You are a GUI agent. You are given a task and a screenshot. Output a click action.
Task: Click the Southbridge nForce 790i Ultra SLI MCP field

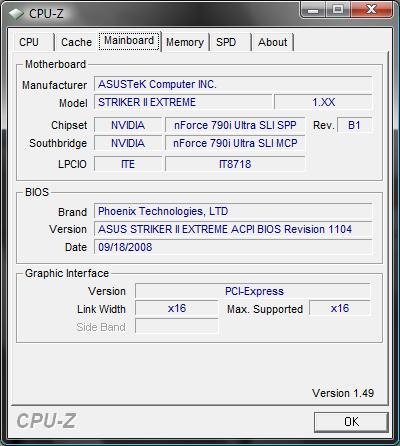tap(235, 143)
